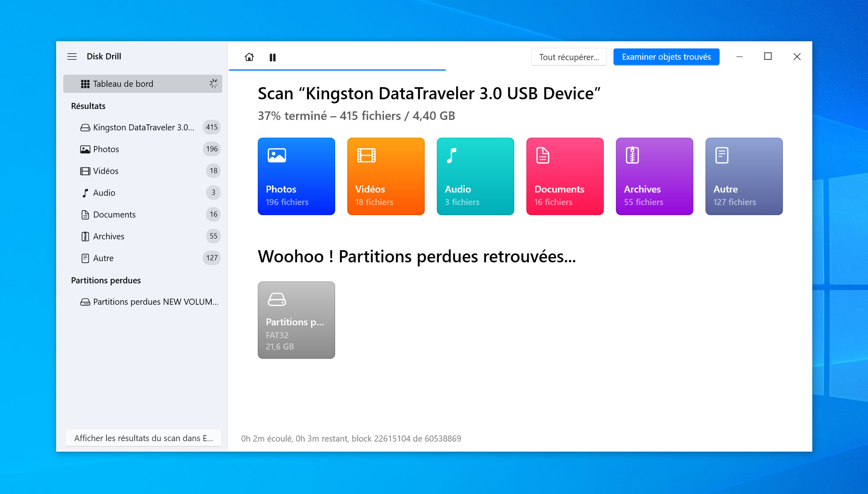Open Autre results in sidebar
868x494 pixels.
point(143,258)
